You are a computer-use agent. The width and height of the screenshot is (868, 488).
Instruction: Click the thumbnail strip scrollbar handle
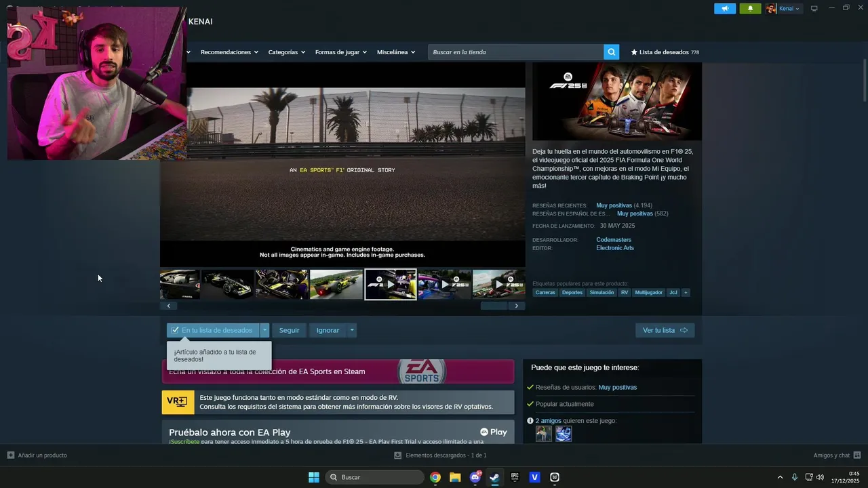point(494,306)
